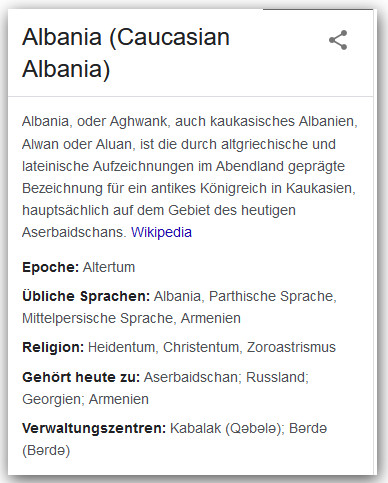Click the bold Verwaltungszentren label
388x483 pixels.
coord(94,428)
